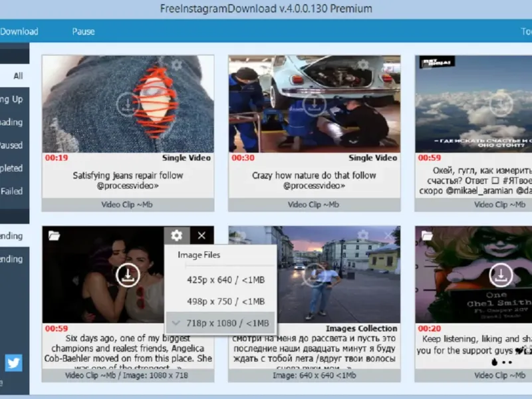The image size is (532, 399).
Task: Open gear settings on jeans repair card
Action: tap(176, 65)
